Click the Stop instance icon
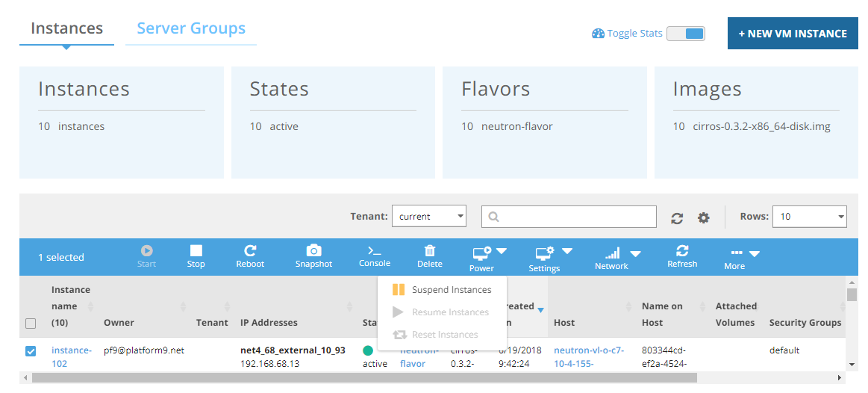The width and height of the screenshot is (868, 393). [196, 251]
